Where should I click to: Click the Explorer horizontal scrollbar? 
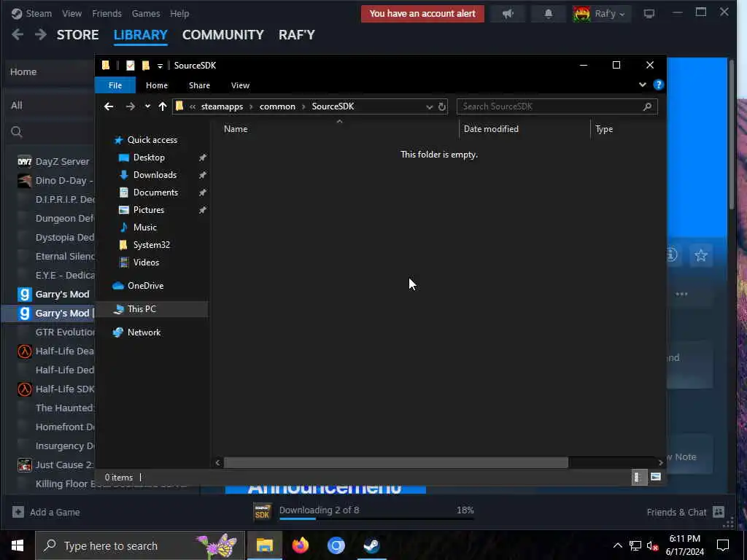(x=395, y=462)
